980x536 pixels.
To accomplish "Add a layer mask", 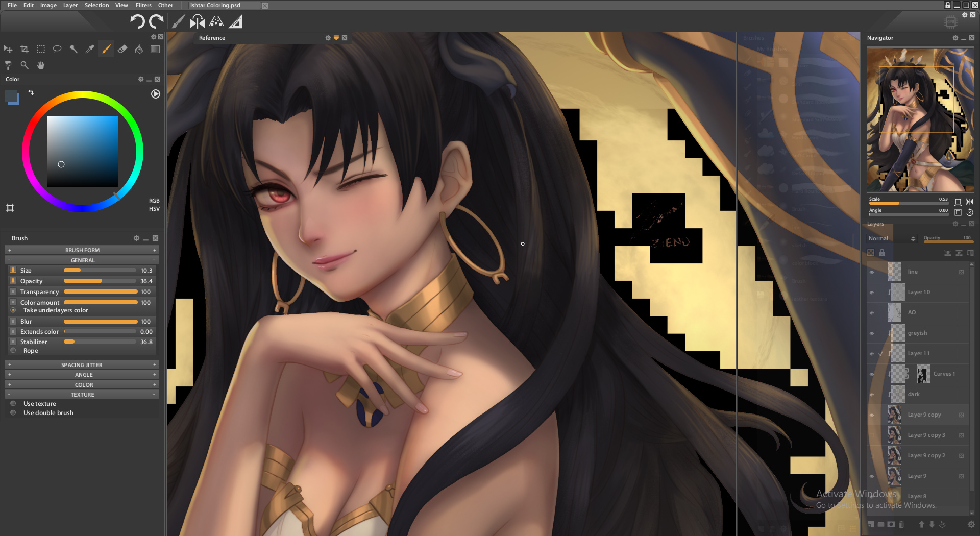I will click(x=891, y=524).
